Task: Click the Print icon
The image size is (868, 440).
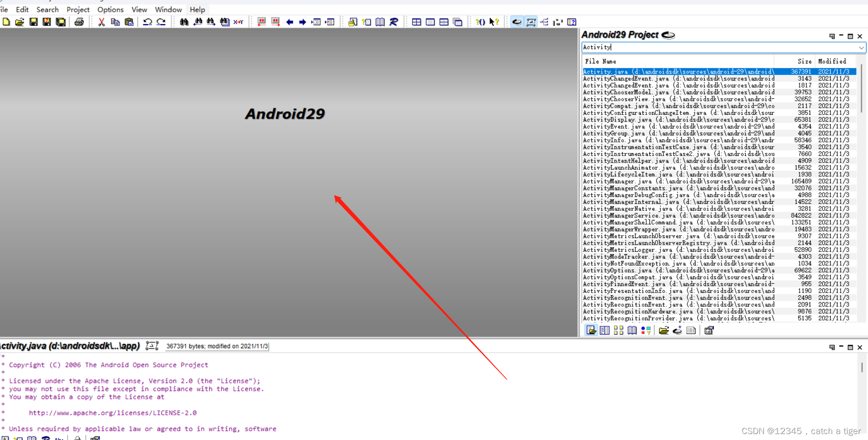Action: (x=79, y=21)
